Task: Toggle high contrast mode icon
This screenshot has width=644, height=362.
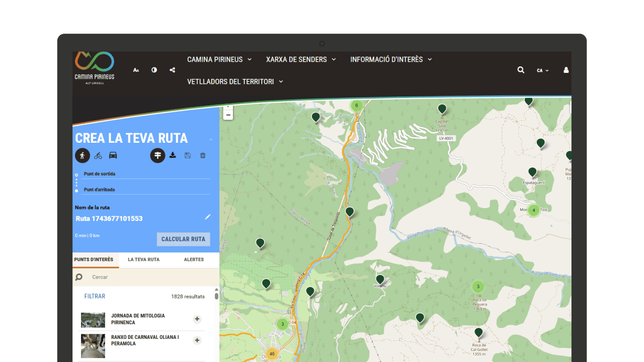Action: click(x=154, y=70)
